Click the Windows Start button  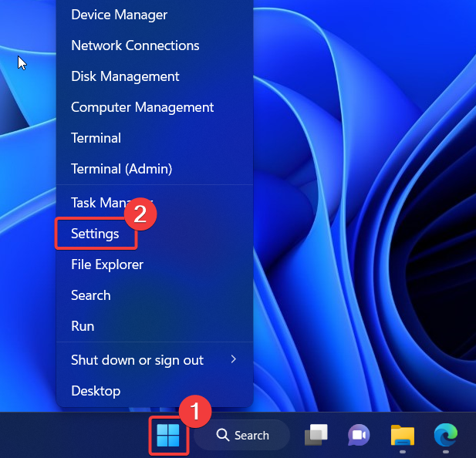168,436
